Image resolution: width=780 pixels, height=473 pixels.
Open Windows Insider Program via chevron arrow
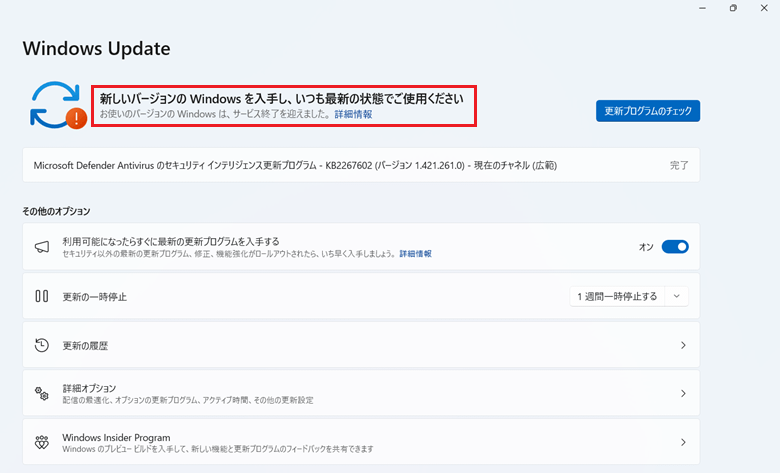pyautogui.click(x=683, y=442)
